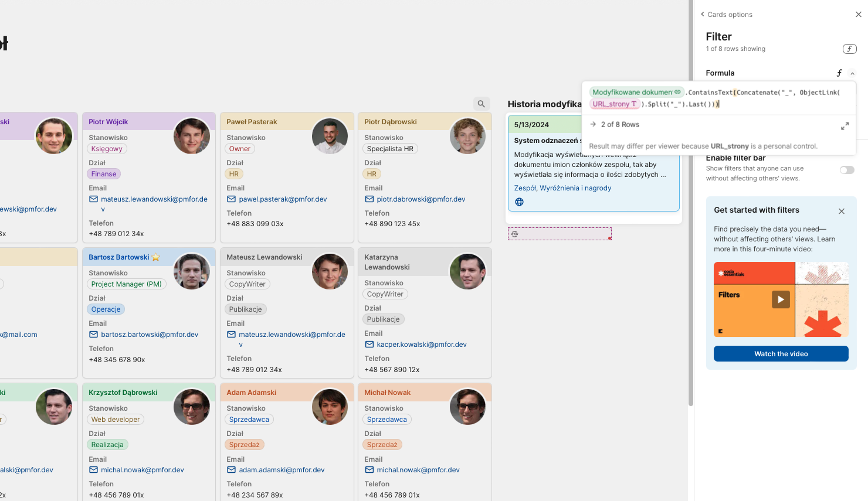The width and height of the screenshot is (868, 501).
Task: Expand the formula editor to full size
Action: tap(845, 126)
